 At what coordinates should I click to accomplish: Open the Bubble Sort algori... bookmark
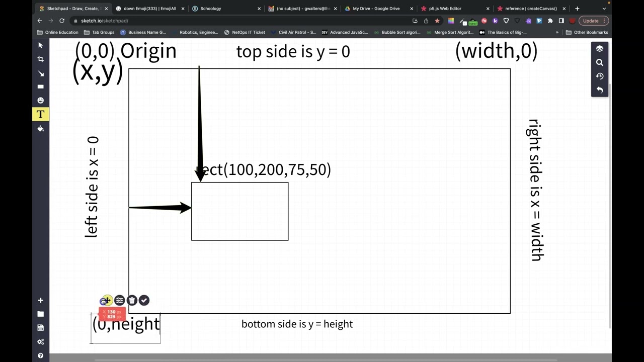coord(396,32)
